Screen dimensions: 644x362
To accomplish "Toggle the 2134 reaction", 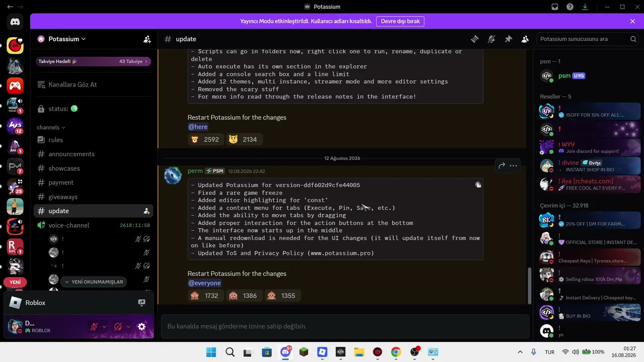I will pyautogui.click(x=244, y=139).
